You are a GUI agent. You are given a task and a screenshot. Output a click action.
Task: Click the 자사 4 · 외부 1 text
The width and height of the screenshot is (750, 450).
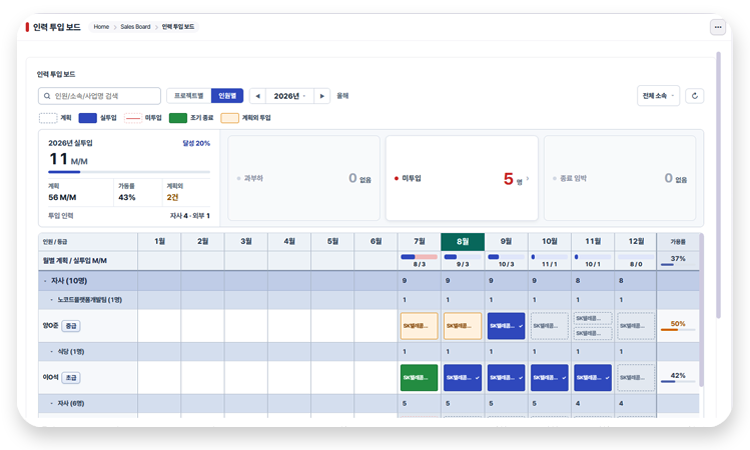click(190, 216)
